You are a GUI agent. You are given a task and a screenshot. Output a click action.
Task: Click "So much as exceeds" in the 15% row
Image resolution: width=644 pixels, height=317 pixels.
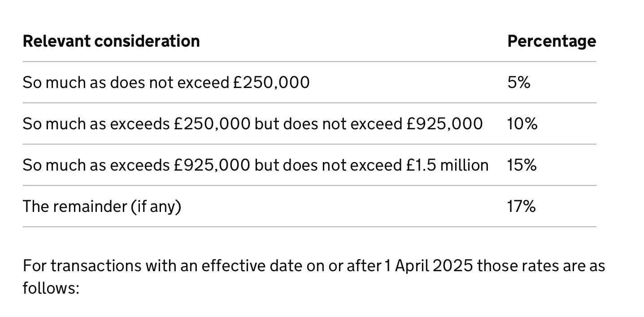coord(96,165)
